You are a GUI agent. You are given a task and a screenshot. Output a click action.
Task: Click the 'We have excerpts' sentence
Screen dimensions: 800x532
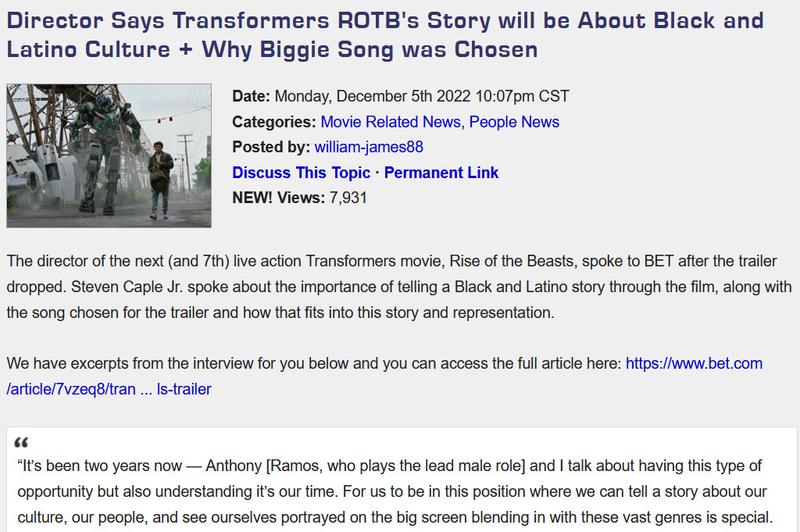click(x=314, y=363)
